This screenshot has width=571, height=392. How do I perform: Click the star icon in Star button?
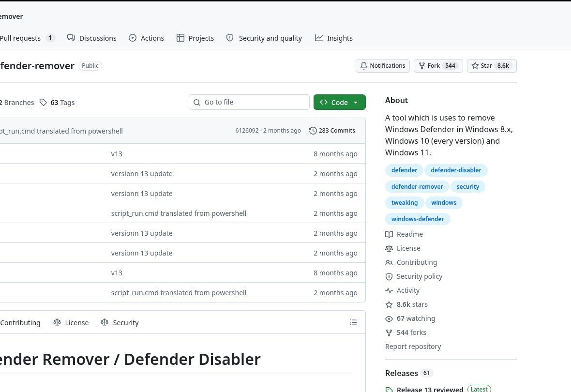475,66
